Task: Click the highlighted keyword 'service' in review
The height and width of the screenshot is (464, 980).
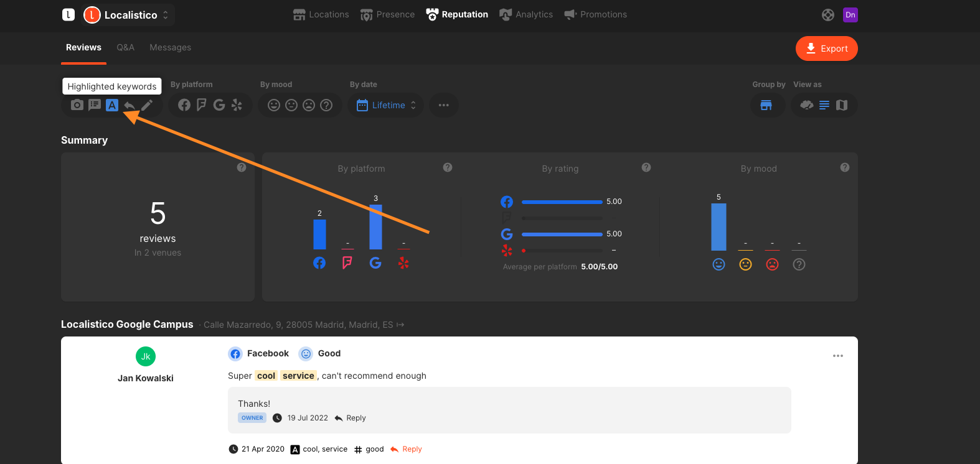Action: coord(298,376)
